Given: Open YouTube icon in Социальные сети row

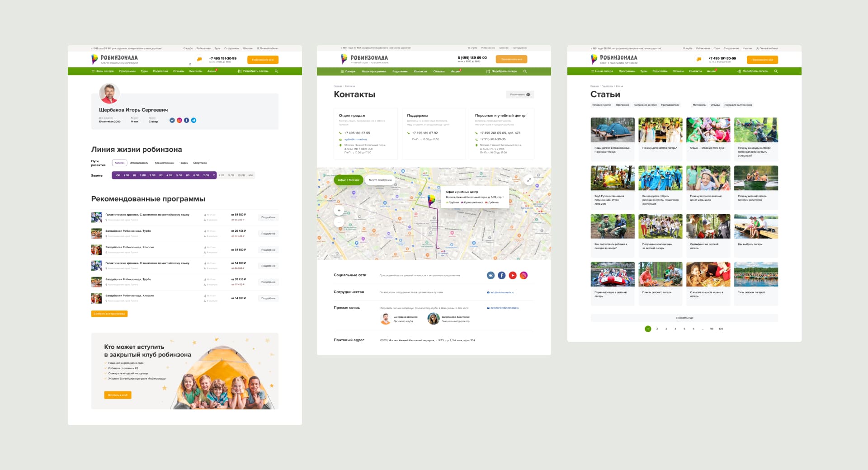Looking at the screenshot, I should 513,275.
